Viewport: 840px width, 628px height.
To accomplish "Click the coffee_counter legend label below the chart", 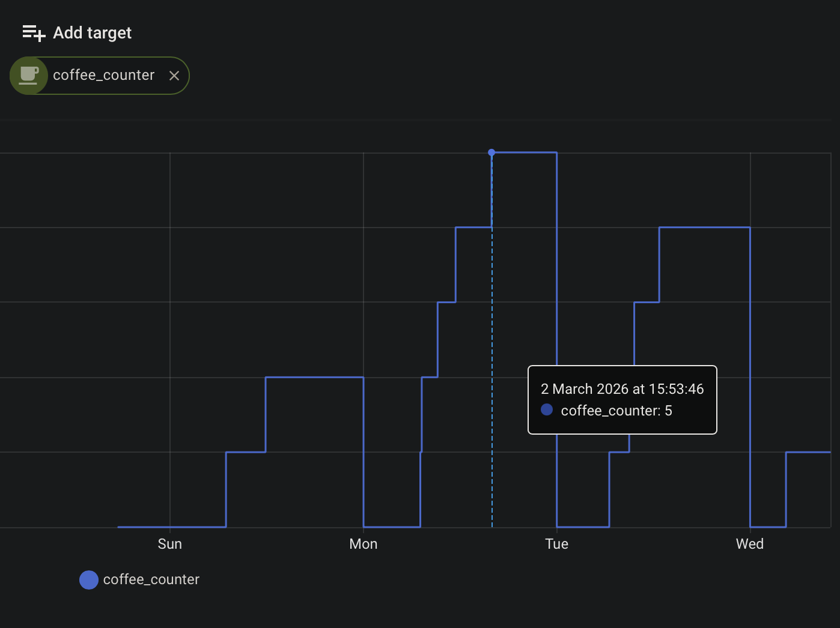I will (151, 579).
